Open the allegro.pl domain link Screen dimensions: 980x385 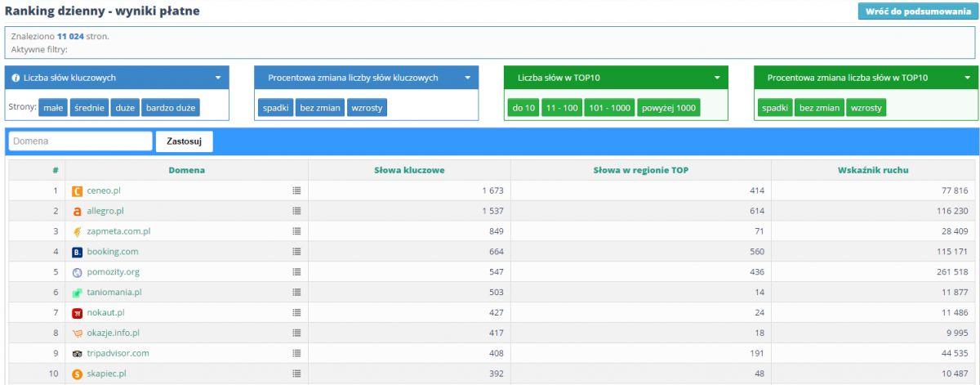tap(105, 211)
